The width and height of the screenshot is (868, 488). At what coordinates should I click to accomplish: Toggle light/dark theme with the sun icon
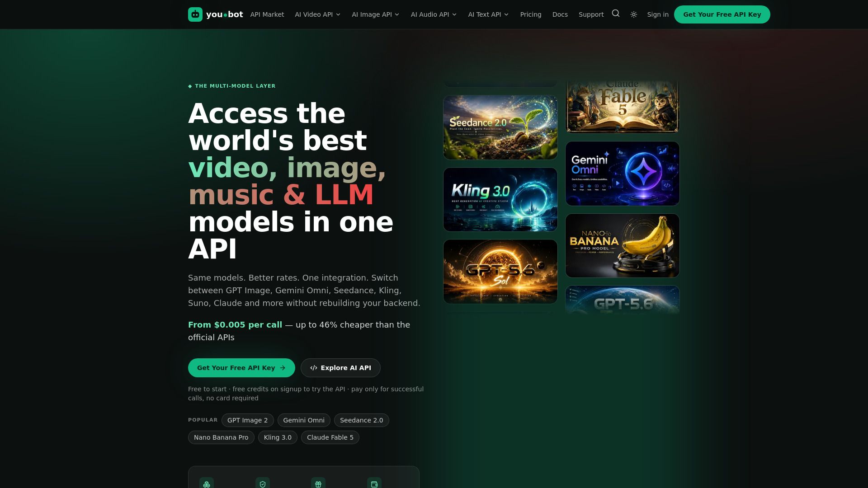click(x=634, y=14)
